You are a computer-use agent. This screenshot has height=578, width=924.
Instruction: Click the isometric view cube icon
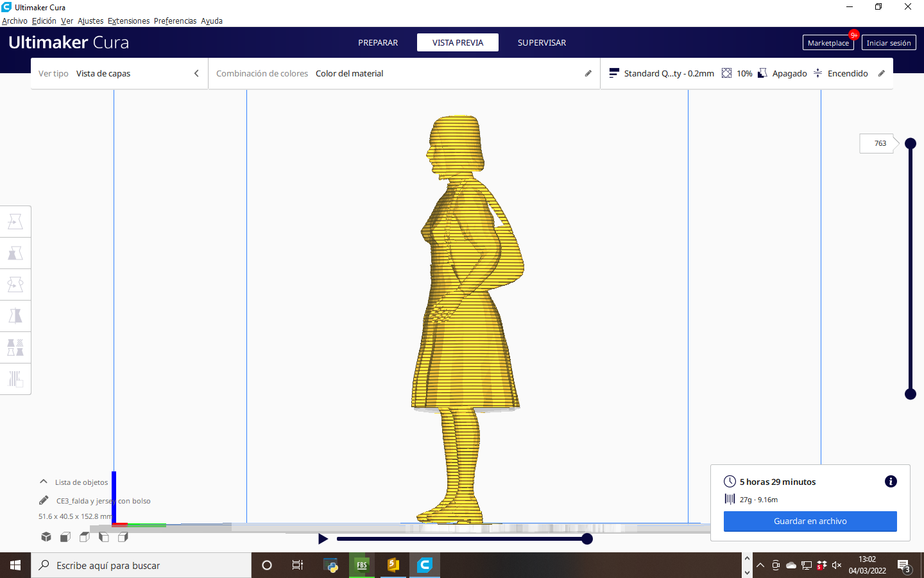click(46, 537)
